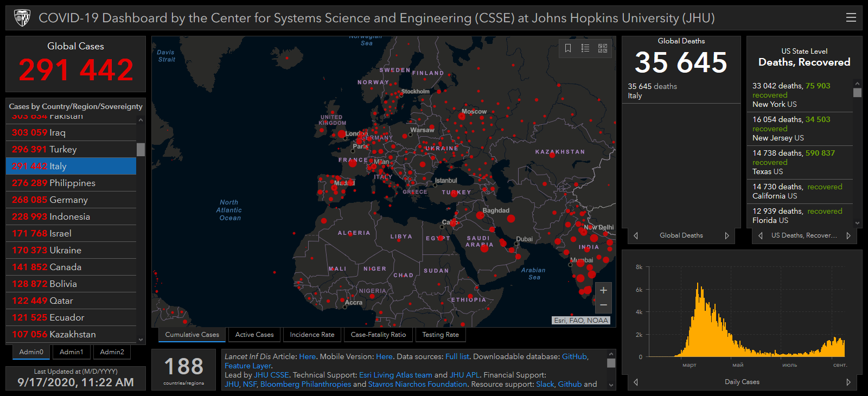Select Germany in the country list
Screen dimensions: 868x396
tap(71, 200)
